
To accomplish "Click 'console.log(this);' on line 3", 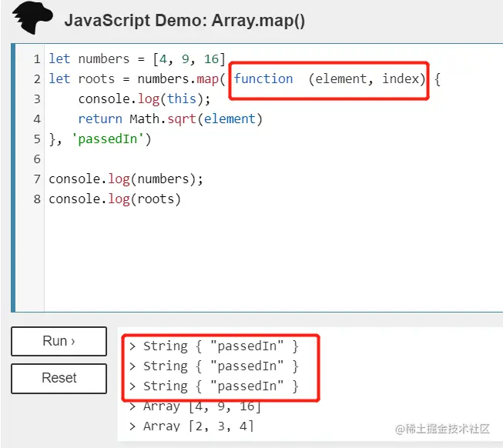I will click(x=144, y=99).
